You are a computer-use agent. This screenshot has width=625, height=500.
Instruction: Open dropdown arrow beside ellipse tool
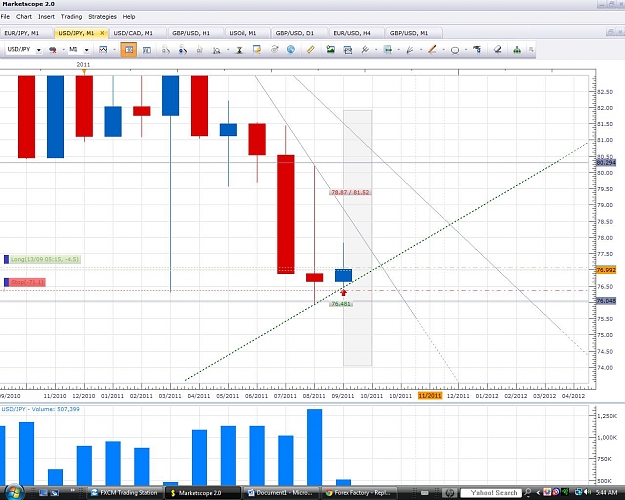466,50
